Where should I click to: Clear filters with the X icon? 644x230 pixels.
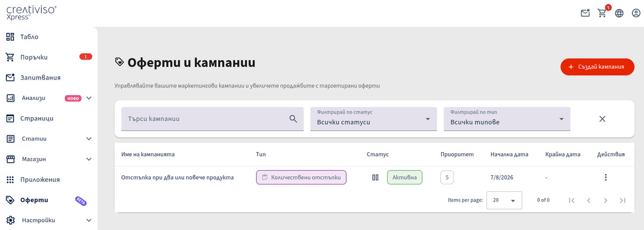click(x=602, y=119)
